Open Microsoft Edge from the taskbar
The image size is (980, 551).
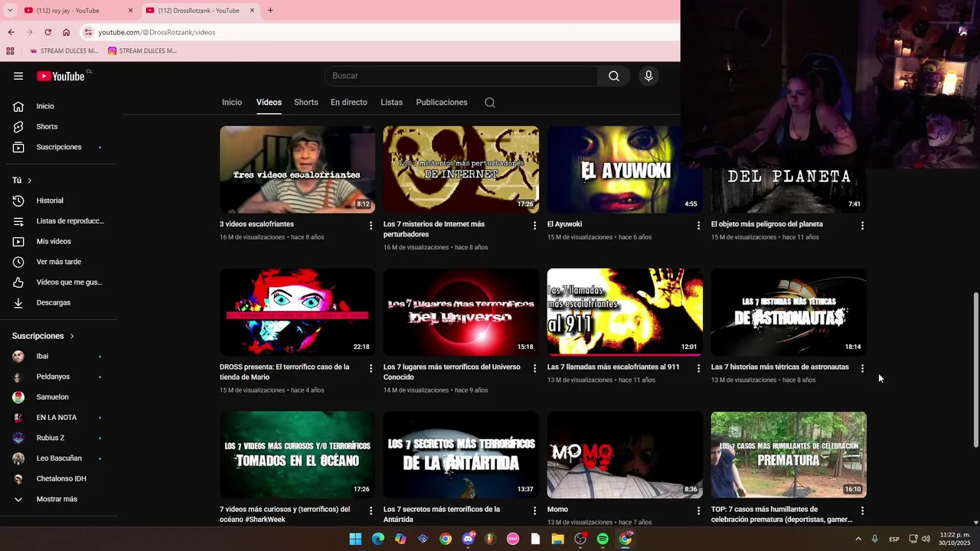[x=377, y=539]
